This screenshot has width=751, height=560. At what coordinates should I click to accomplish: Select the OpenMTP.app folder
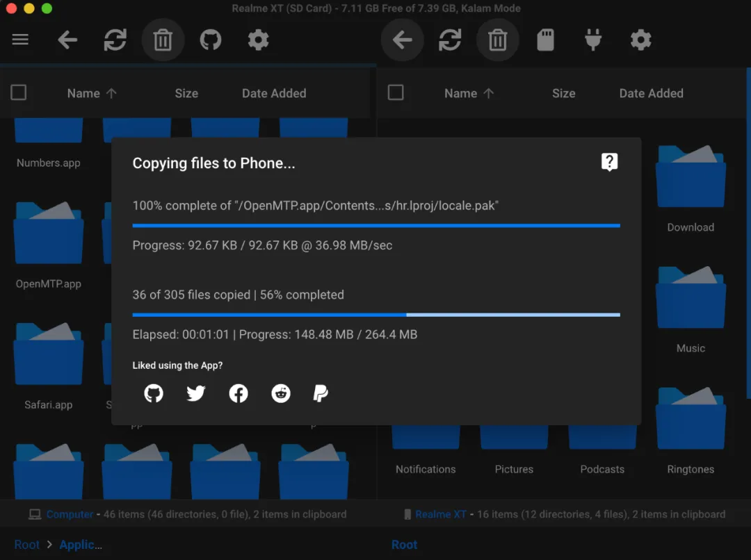(x=49, y=246)
